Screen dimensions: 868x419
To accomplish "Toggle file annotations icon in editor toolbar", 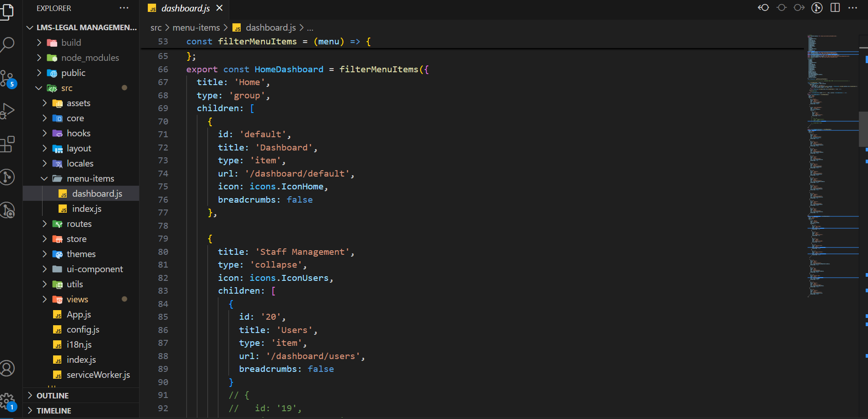I will click(x=817, y=8).
